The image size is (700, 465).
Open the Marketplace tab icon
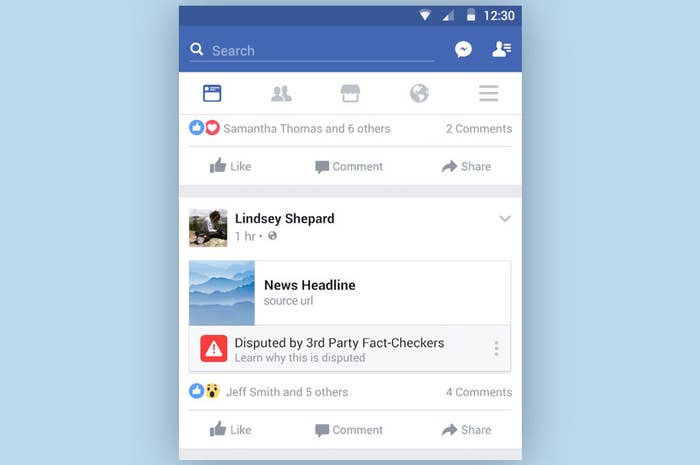[x=350, y=93]
